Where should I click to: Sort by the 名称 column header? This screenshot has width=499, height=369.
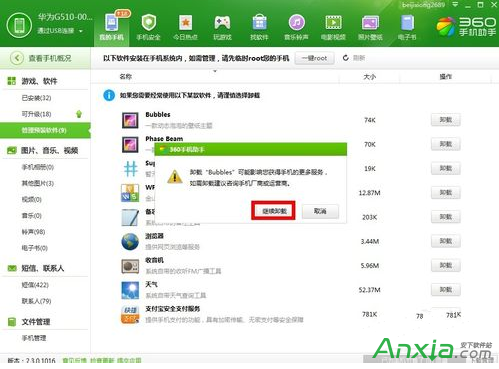pyautogui.click(x=126, y=77)
